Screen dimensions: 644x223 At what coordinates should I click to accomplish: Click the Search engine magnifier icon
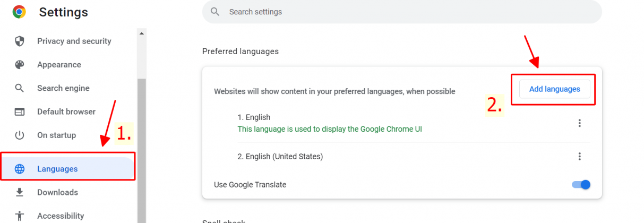point(20,88)
